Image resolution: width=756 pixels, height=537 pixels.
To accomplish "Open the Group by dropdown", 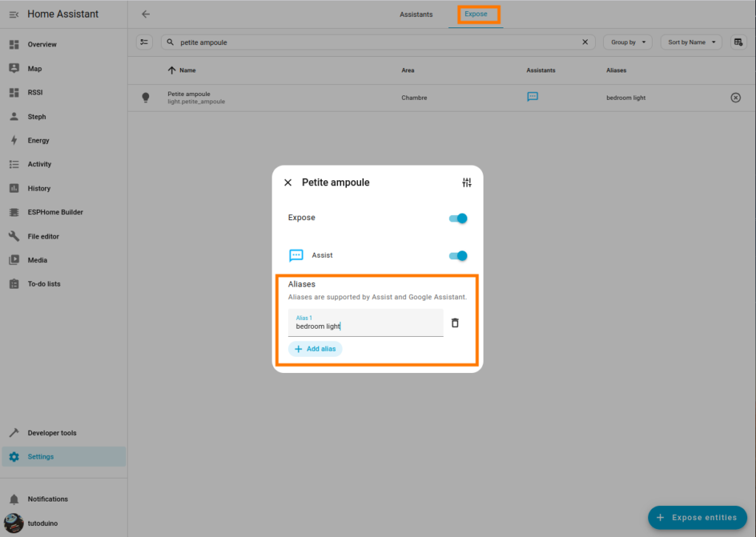I will (x=627, y=42).
